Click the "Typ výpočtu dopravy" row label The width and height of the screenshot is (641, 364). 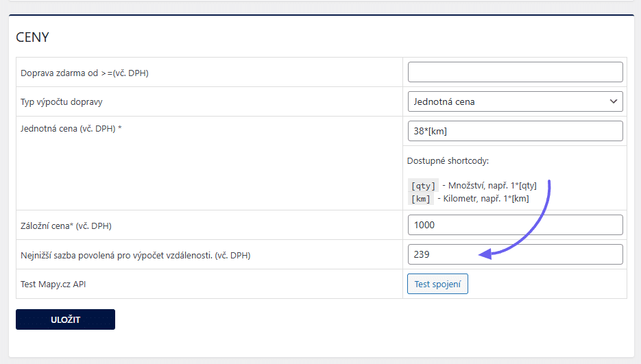pos(66,102)
